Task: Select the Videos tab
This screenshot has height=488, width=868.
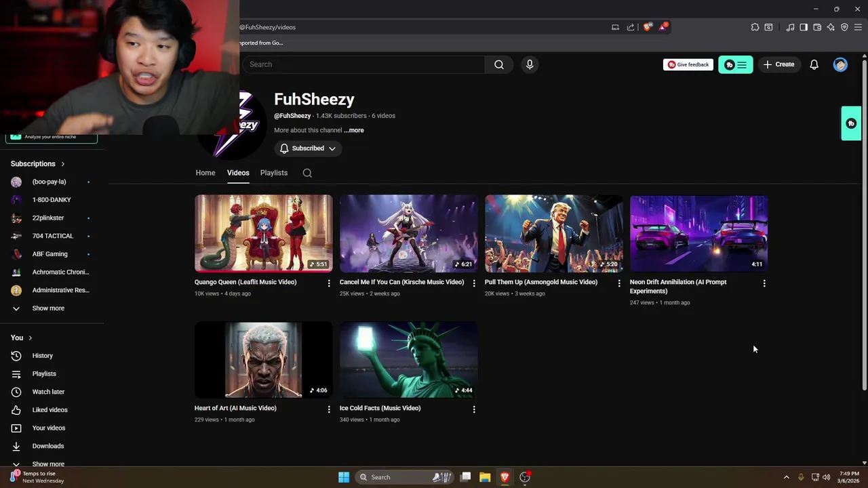Action: point(238,173)
